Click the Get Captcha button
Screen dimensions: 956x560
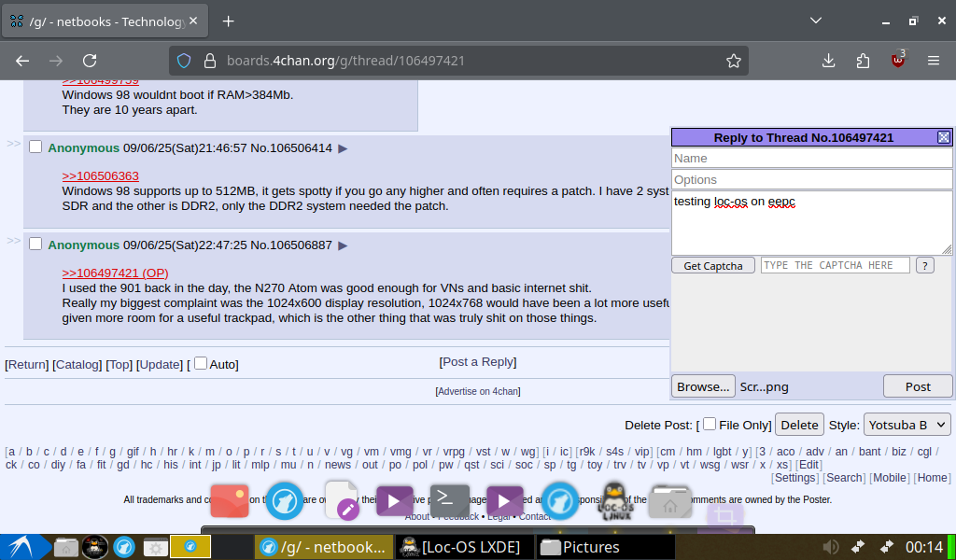[712, 266]
